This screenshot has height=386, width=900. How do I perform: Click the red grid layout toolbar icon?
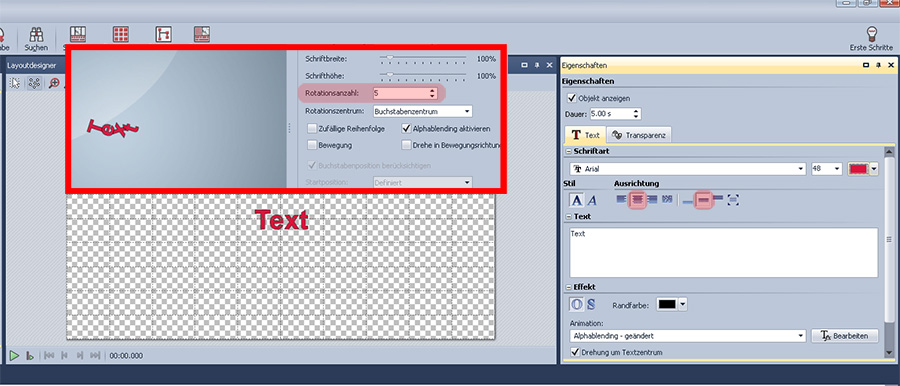(121, 34)
